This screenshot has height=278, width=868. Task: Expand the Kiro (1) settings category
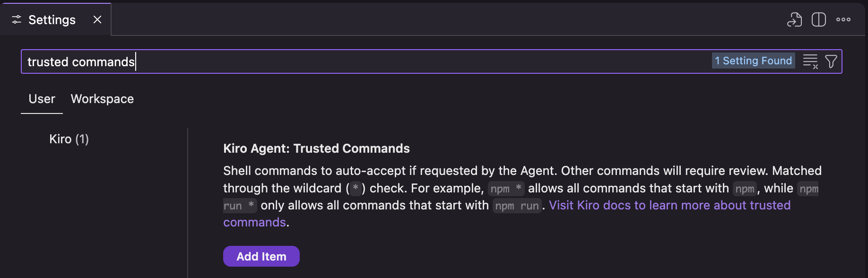(69, 139)
